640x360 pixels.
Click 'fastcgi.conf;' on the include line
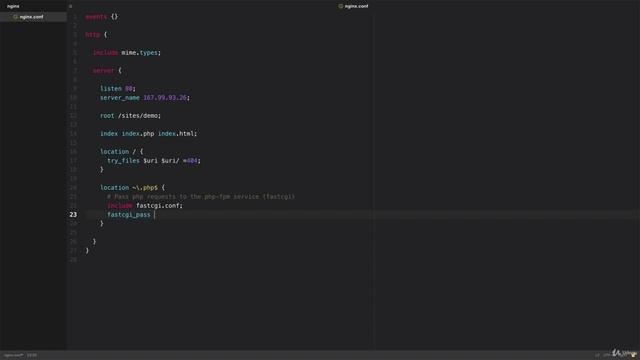coord(159,205)
